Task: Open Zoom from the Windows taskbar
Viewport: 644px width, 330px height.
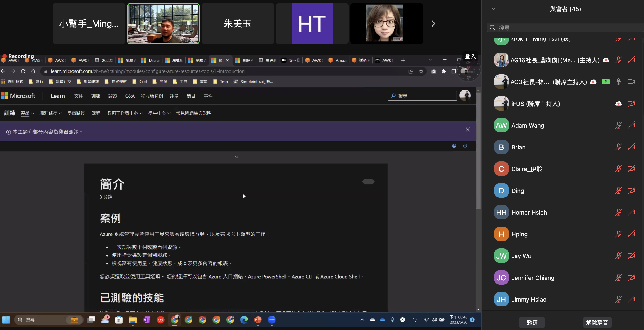Action: pyautogui.click(x=271, y=320)
